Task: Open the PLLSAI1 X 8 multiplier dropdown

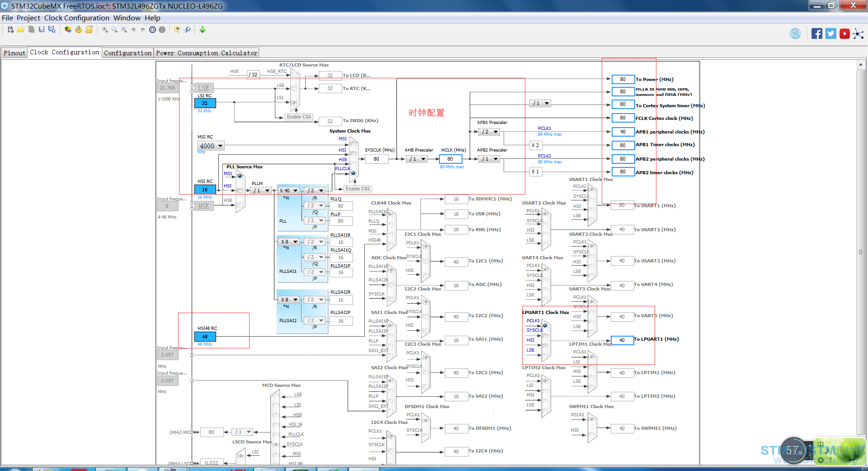Action: [x=288, y=242]
